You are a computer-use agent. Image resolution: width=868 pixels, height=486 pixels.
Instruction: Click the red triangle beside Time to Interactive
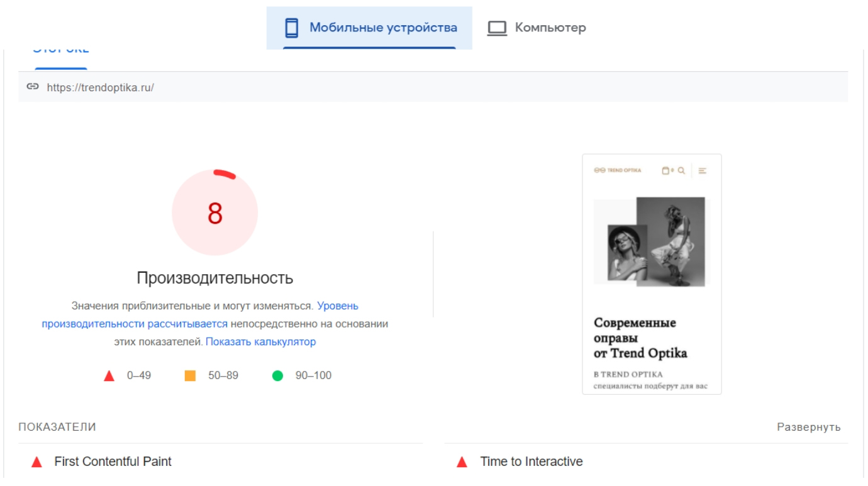pyautogui.click(x=462, y=462)
